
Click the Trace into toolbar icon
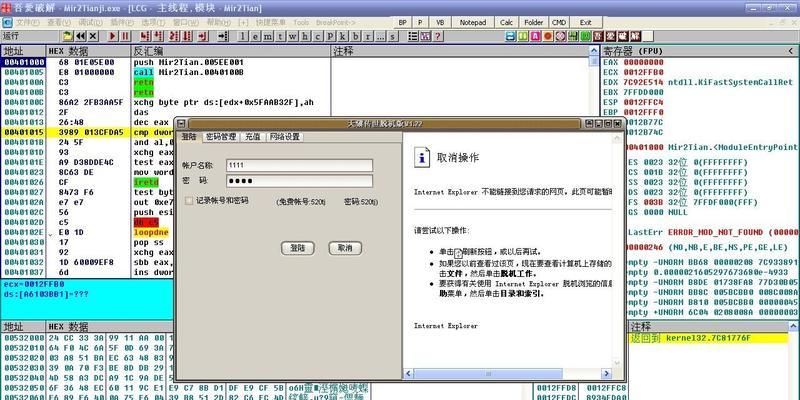point(174,36)
